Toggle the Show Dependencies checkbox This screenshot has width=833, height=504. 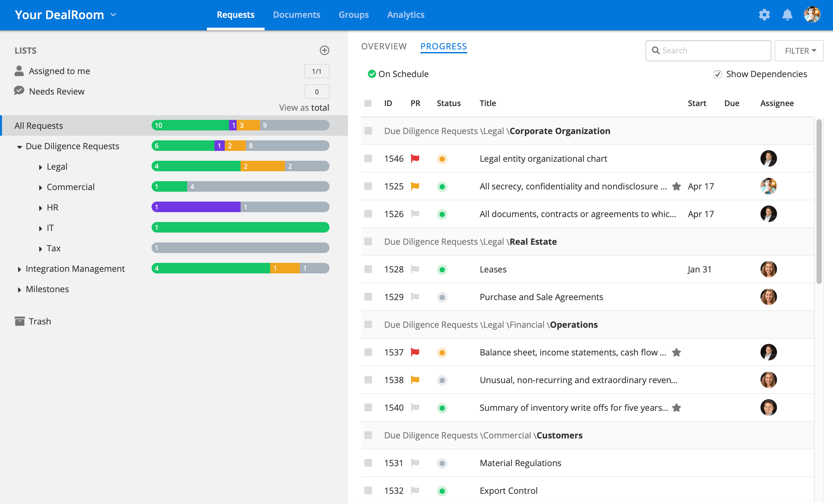tap(717, 74)
